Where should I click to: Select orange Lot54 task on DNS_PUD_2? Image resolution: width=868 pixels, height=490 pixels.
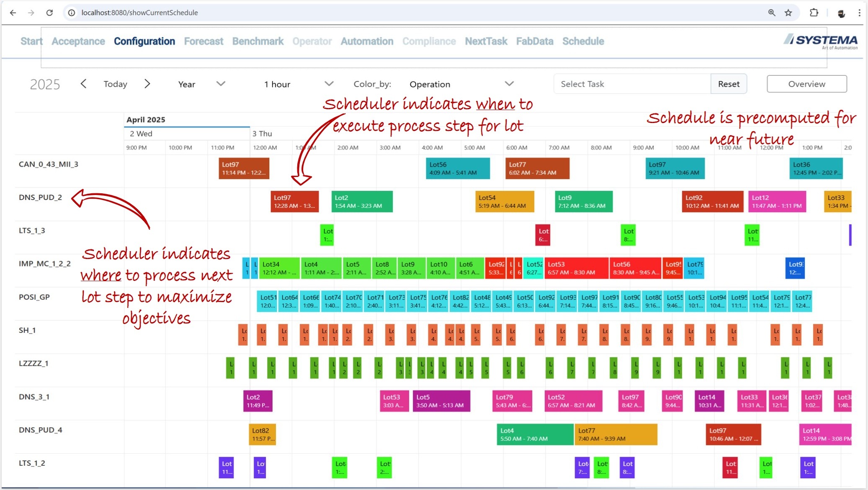click(504, 202)
